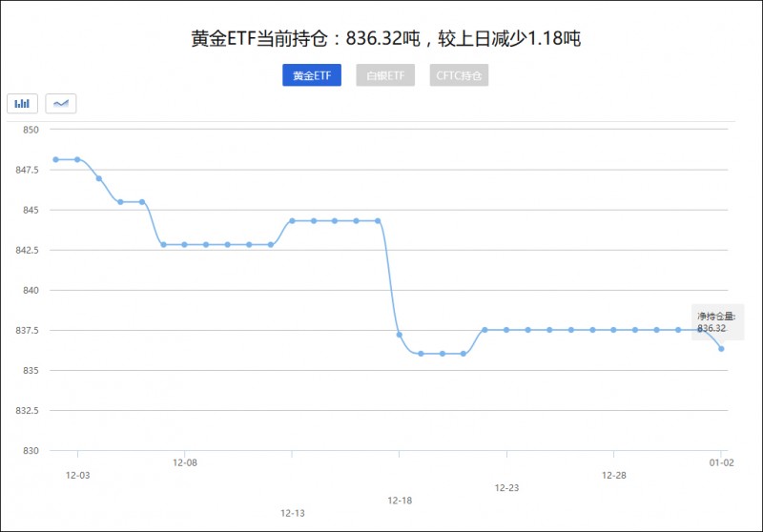
Task: Click the 12-18 axis label
Action: (x=400, y=501)
